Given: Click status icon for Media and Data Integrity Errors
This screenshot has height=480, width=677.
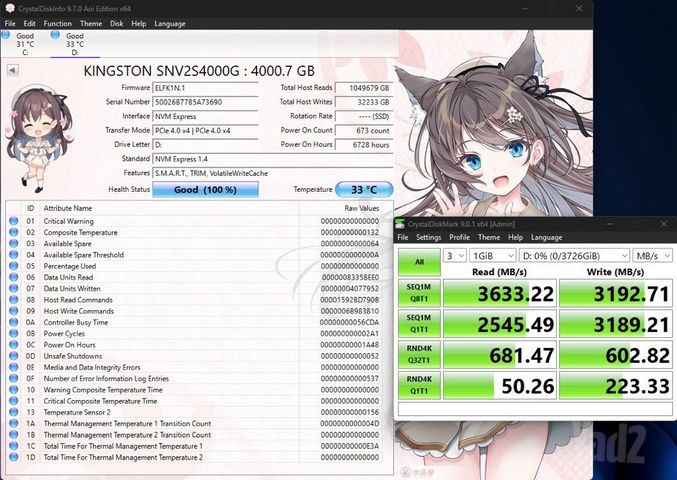Looking at the screenshot, I should (13, 367).
